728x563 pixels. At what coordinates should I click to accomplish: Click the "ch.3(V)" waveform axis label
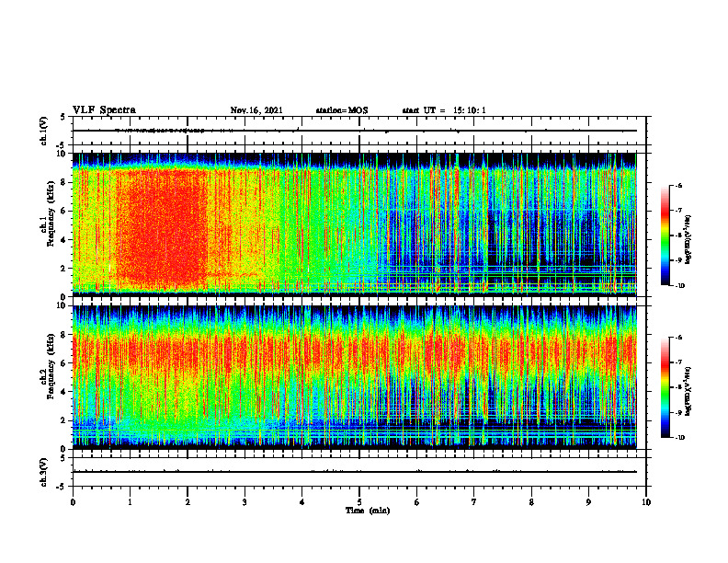click(43, 473)
